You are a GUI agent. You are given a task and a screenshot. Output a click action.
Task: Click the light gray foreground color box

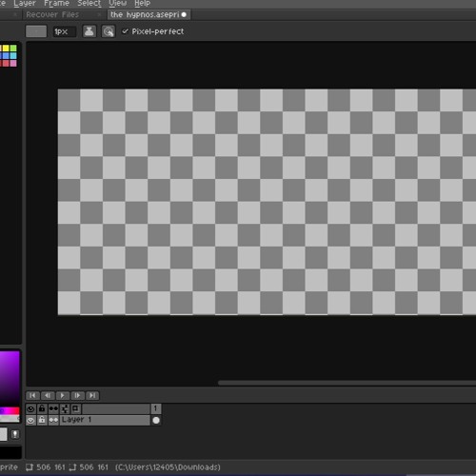pos(3,434)
